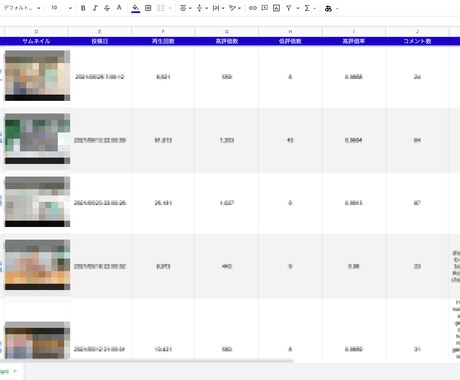
Task: Apply strikethrough formatting
Action: [x=107, y=8]
